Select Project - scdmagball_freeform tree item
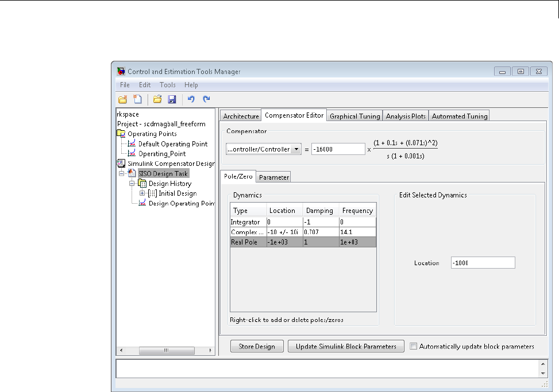The height and width of the screenshot is (392, 559). [x=161, y=124]
